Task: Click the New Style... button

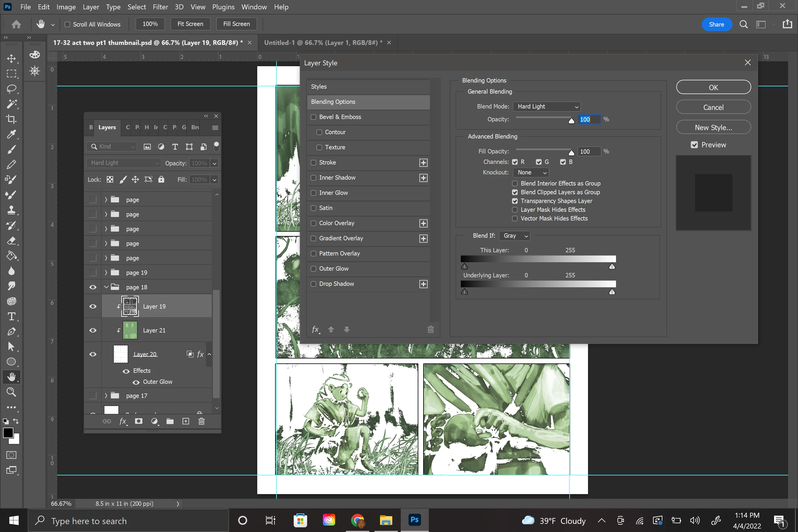Action: (713, 127)
